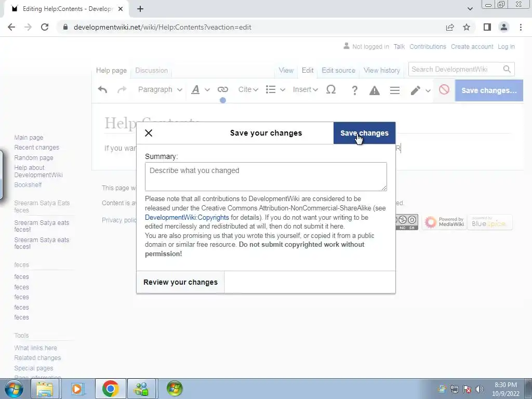This screenshot has width=532, height=399.
Task: Open the Bookshelf sidebar link
Action: click(x=28, y=185)
